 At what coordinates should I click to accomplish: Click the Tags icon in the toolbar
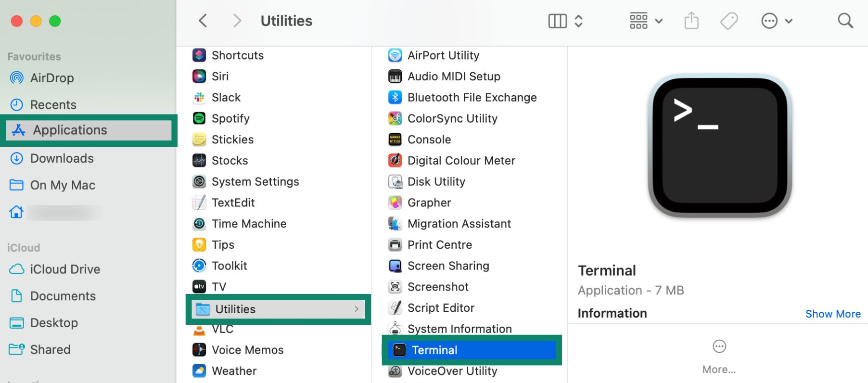(x=728, y=20)
